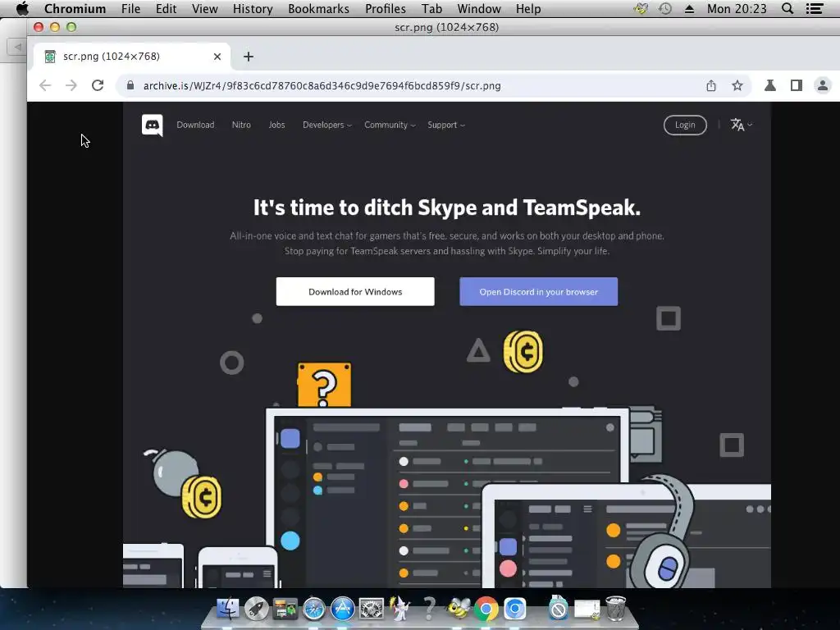Click the orange question mark block
The width and height of the screenshot is (840, 630).
click(324, 385)
